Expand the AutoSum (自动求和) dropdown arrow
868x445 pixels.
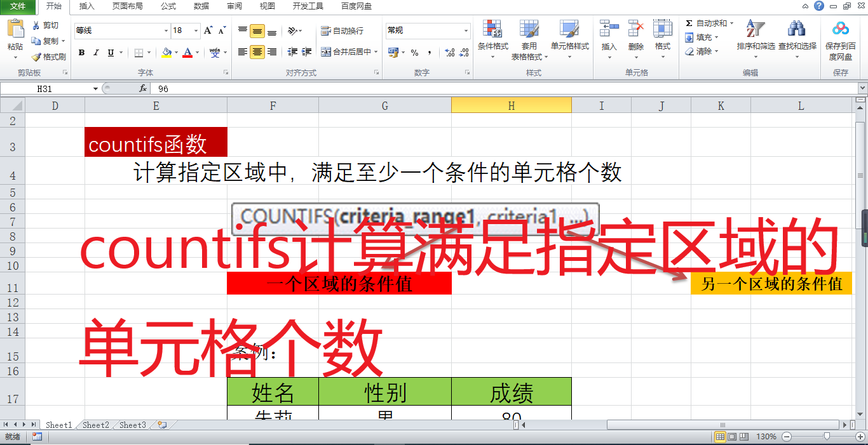click(x=731, y=23)
